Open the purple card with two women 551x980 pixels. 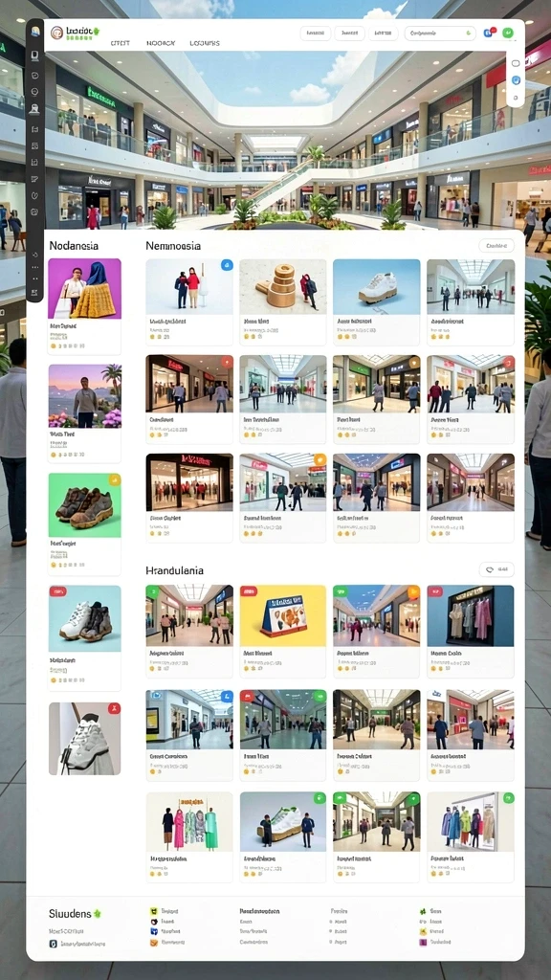(85, 306)
